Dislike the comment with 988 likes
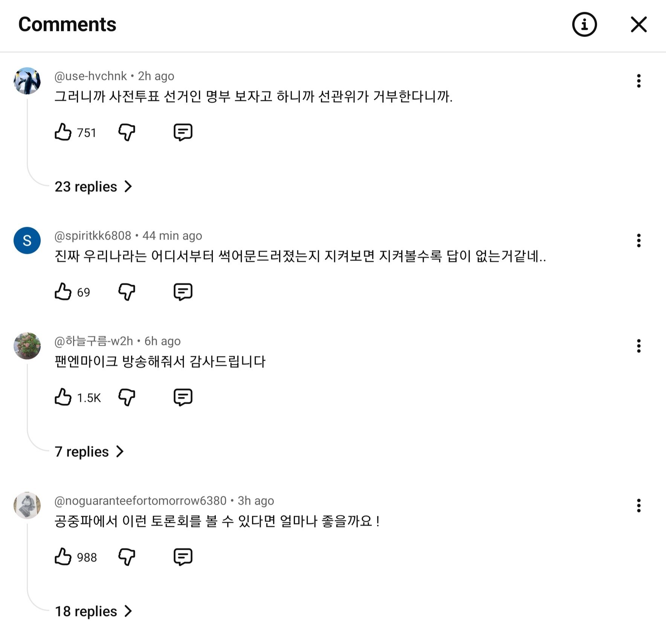 point(127,557)
